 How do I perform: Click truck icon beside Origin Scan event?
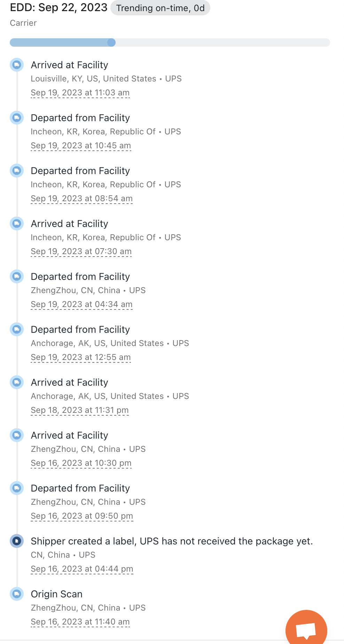(17, 594)
